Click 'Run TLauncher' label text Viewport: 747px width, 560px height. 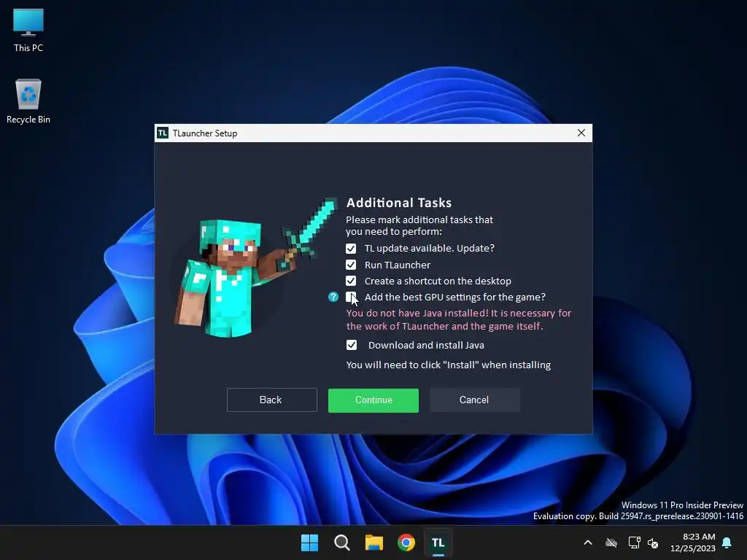point(398,265)
